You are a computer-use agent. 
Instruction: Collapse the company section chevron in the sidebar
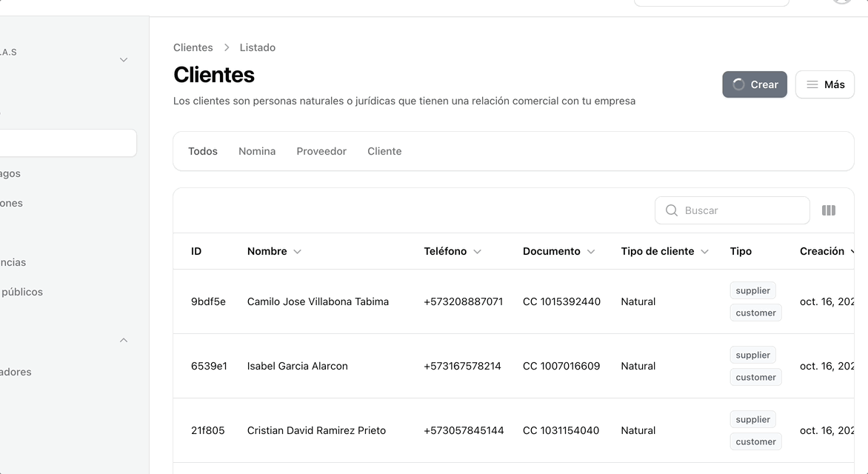[x=123, y=59]
